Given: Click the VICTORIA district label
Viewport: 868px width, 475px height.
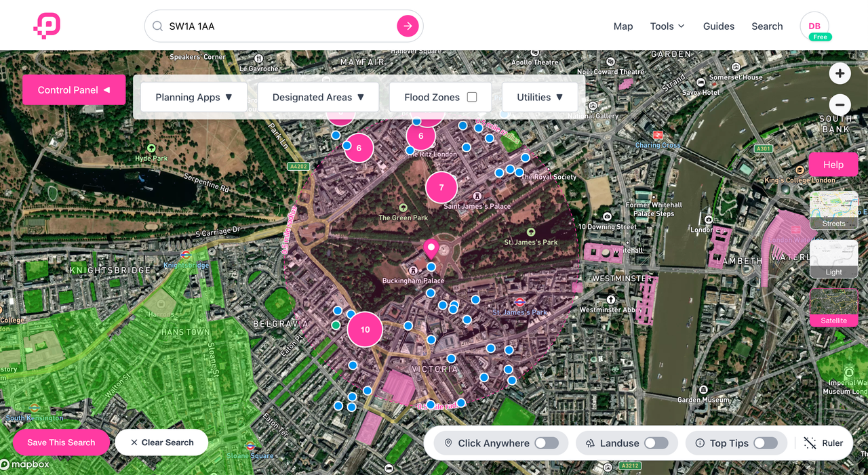Looking at the screenshot, I should click(435, 369).
